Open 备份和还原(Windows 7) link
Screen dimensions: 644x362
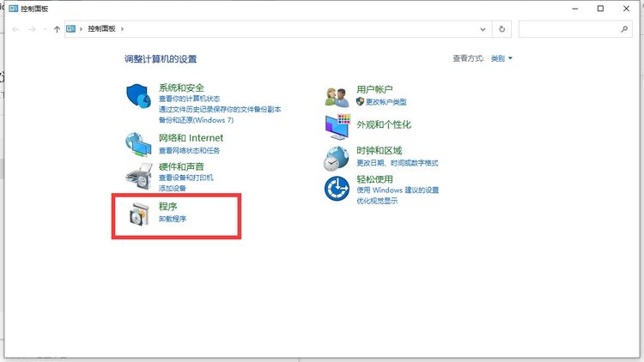coord(196,120)
